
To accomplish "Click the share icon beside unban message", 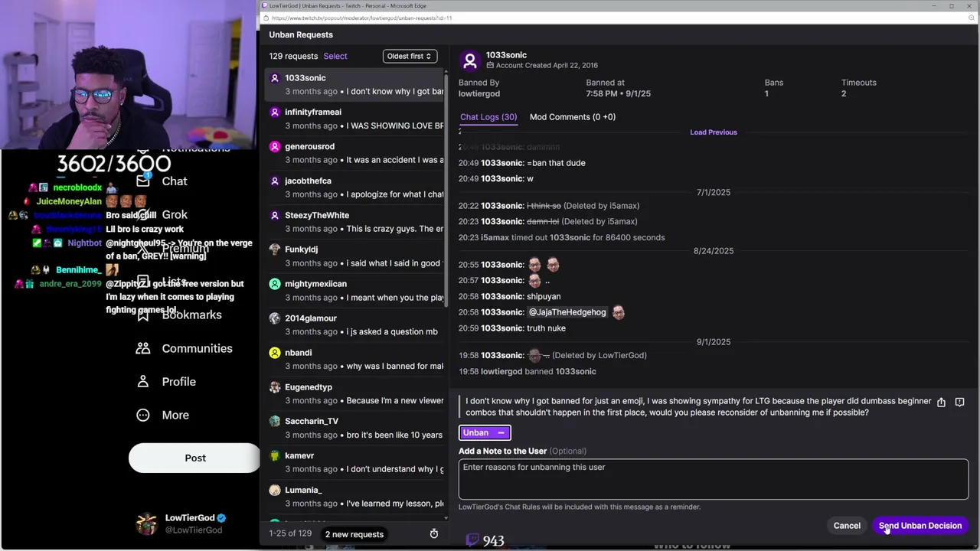I will [x=941, y=403].
